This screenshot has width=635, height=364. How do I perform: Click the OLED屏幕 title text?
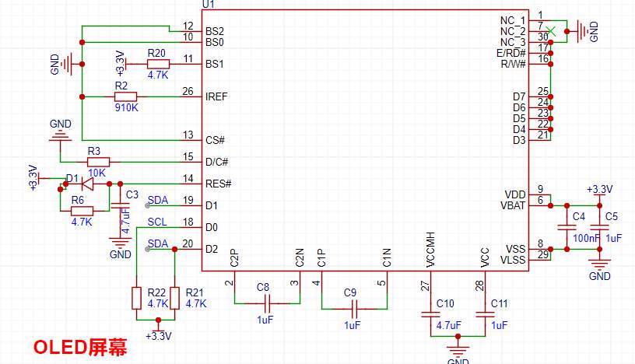click(x=80, y=348)
